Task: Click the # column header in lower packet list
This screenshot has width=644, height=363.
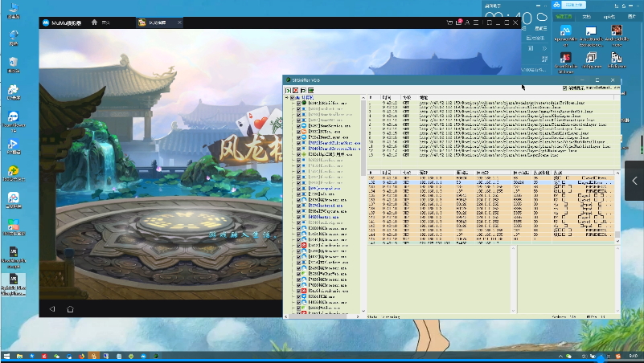Action: (x=373, y=173)
